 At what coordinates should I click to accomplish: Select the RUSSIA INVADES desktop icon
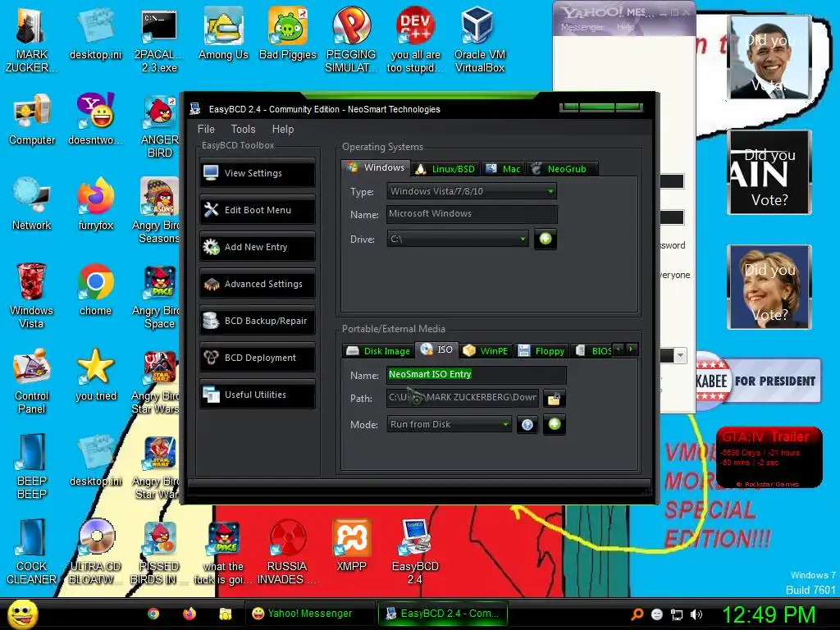288,552
